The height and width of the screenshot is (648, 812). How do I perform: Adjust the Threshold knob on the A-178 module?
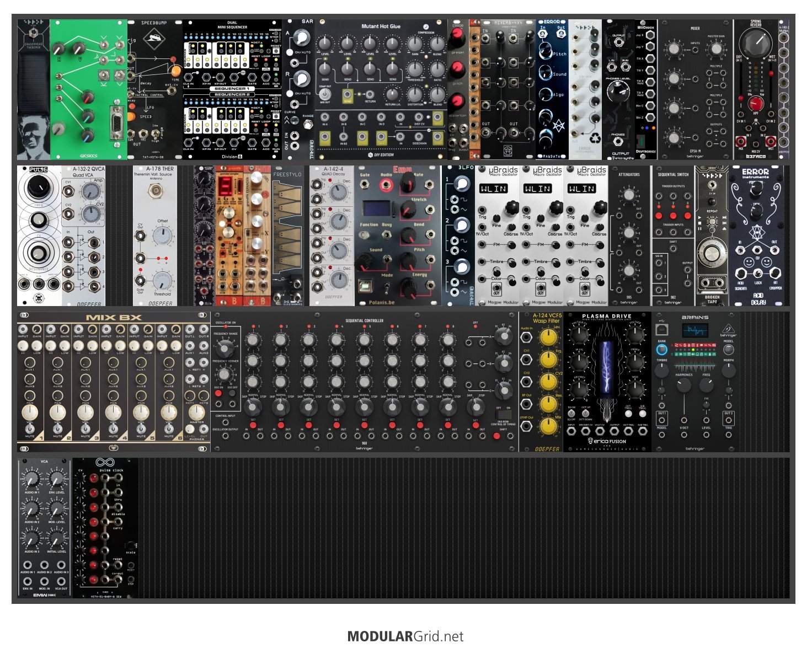tap(162, 281)
